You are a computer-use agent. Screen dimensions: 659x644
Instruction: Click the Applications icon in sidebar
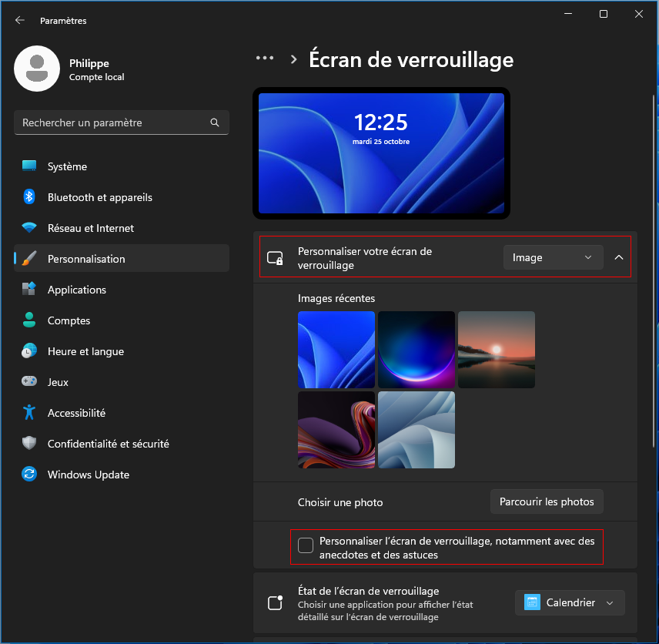pyautogui.click(x=29, y=289)
